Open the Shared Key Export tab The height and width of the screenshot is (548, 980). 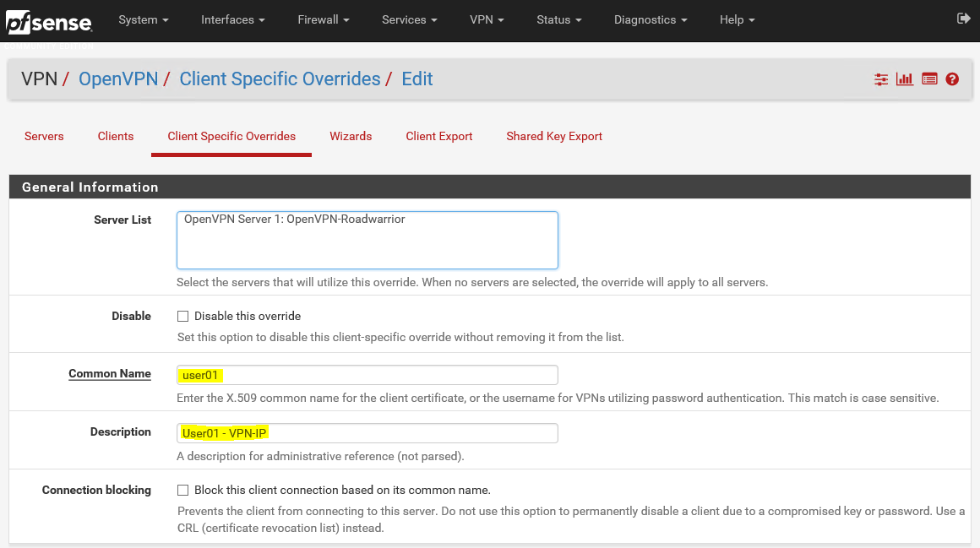(554, 136)
